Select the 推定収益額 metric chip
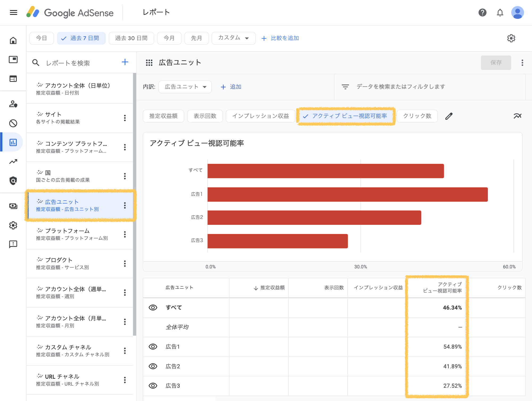 coord(163,116)
